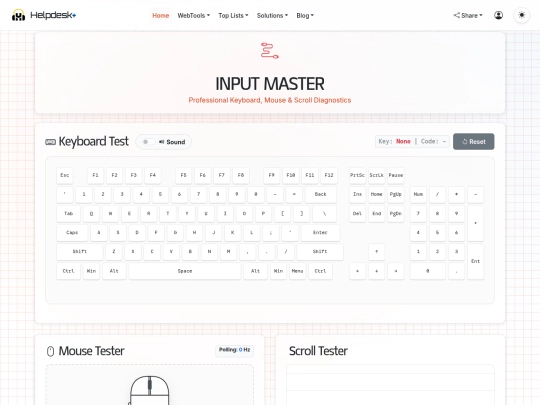Click the Space bar key

pos(185,271)
